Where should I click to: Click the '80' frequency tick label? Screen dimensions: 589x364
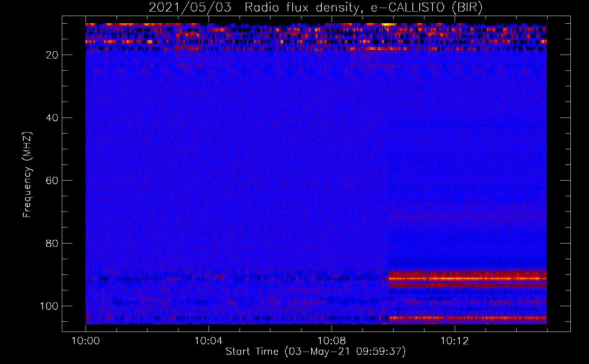click(x=52, y=243)
